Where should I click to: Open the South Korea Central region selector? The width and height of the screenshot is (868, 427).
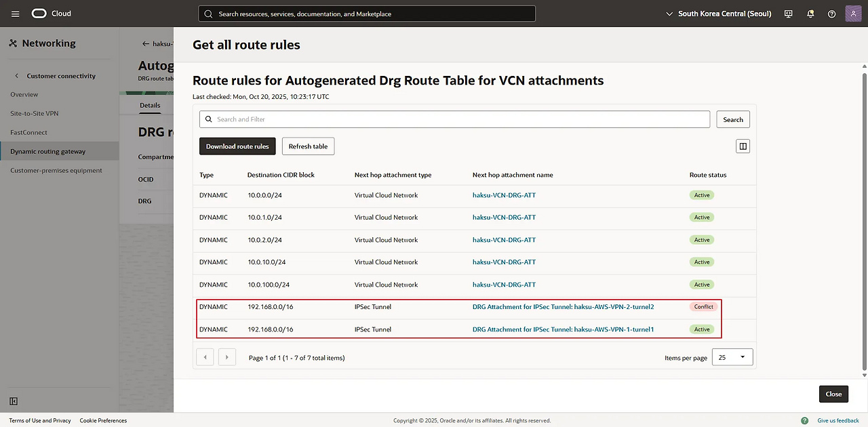[719, 14]
